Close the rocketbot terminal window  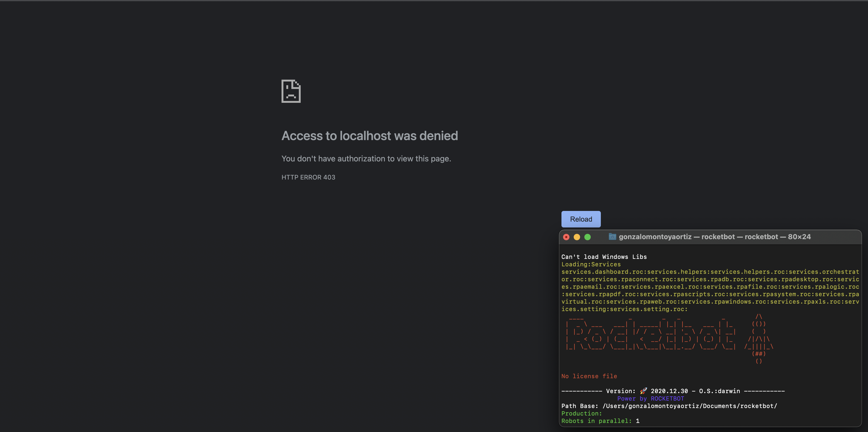(x=566, y=237)
